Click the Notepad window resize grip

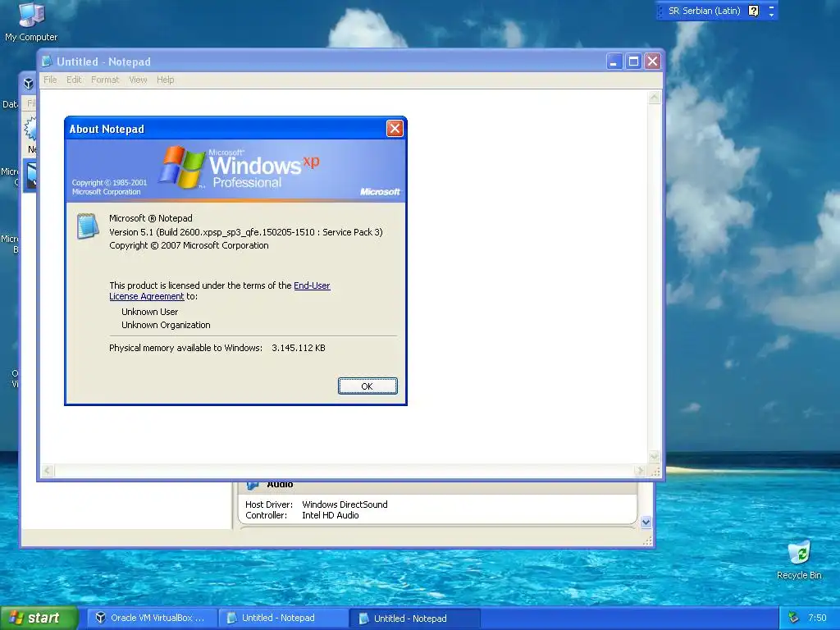click(655, 472)
